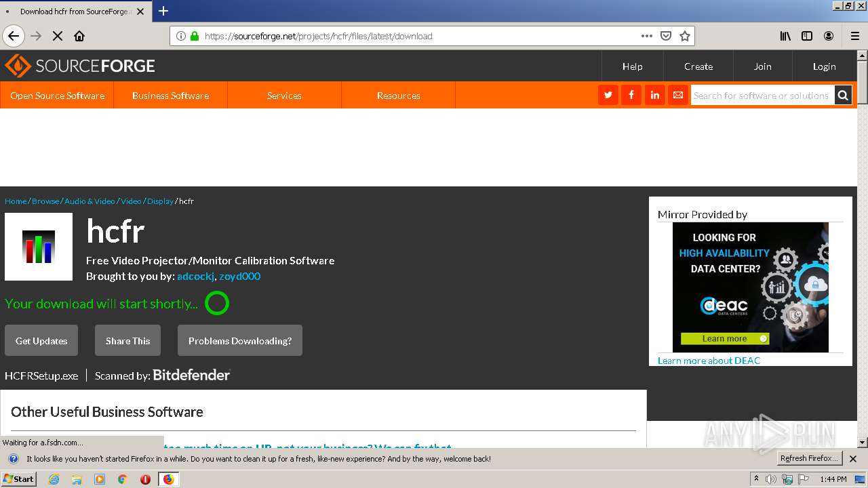
Task: Open the Business Software menu
Action: (x=171, y=96)
